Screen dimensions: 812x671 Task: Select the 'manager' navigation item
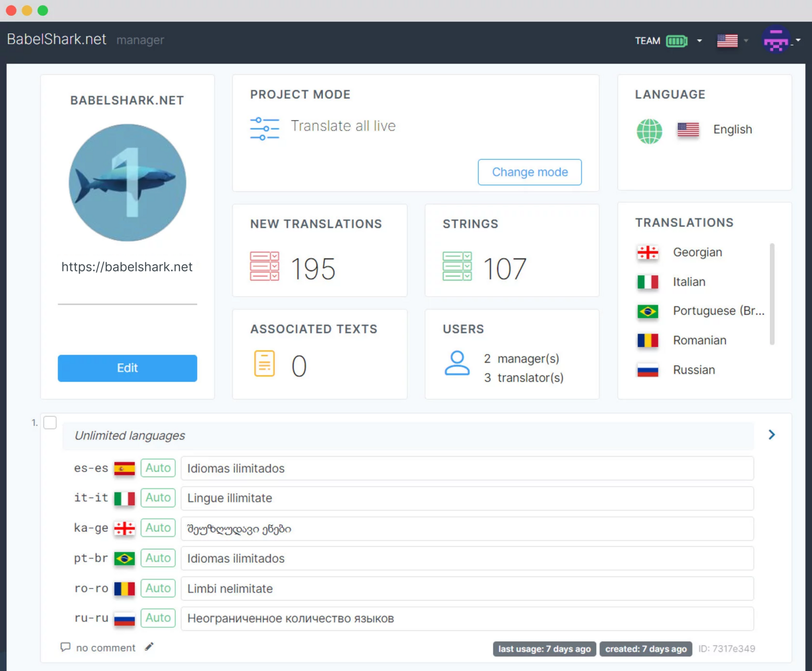click(x=140, y=40)
